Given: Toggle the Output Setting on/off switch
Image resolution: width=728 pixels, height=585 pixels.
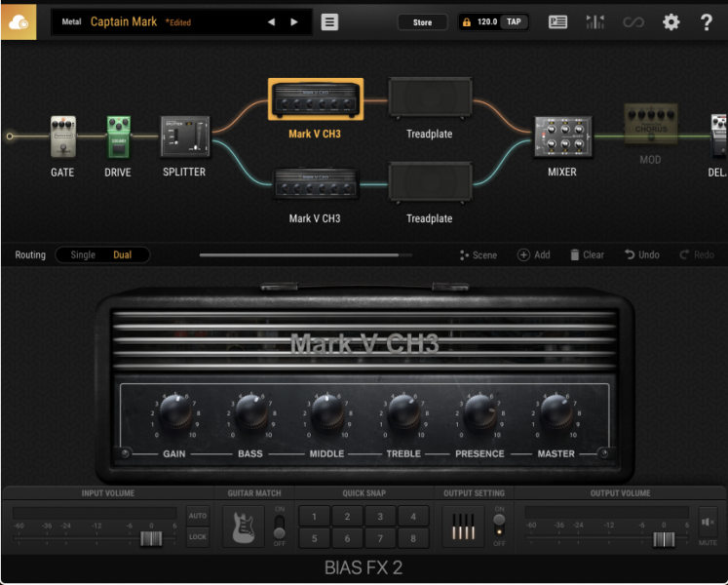Looking at the screenshot, I should tap(500, 526).
